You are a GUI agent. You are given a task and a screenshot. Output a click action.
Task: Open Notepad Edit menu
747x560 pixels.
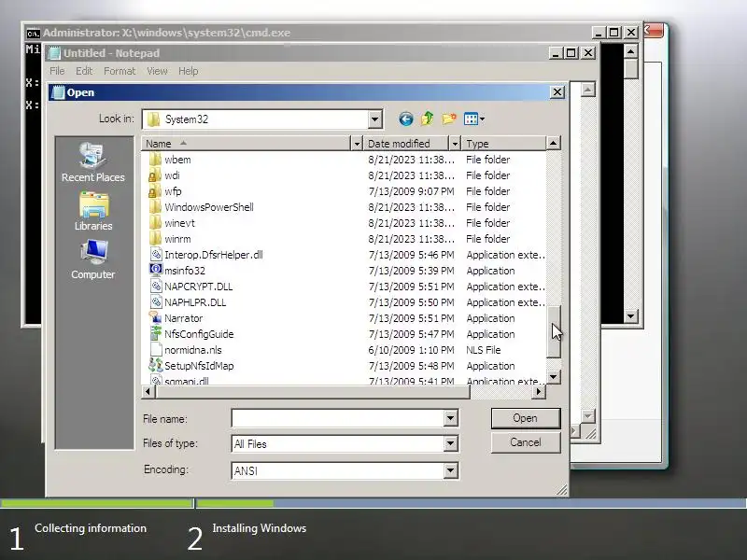[x=84, y=71]
